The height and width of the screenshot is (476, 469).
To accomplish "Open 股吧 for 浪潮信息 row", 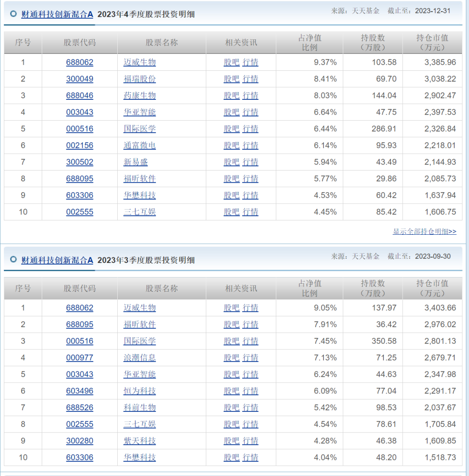I will tap(231, 358).
